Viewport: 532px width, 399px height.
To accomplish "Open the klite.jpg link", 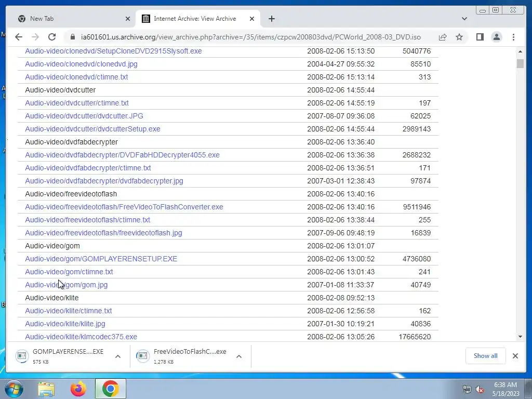I will pos(65,324).
